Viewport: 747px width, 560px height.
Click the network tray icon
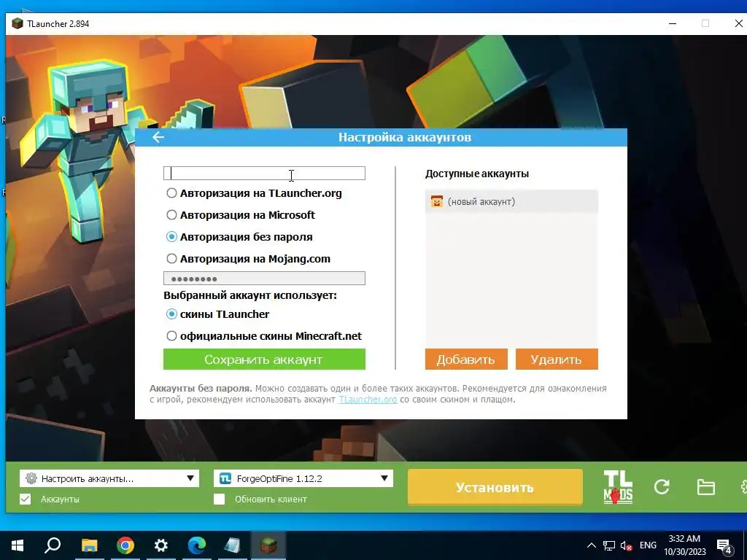point(609,545)
